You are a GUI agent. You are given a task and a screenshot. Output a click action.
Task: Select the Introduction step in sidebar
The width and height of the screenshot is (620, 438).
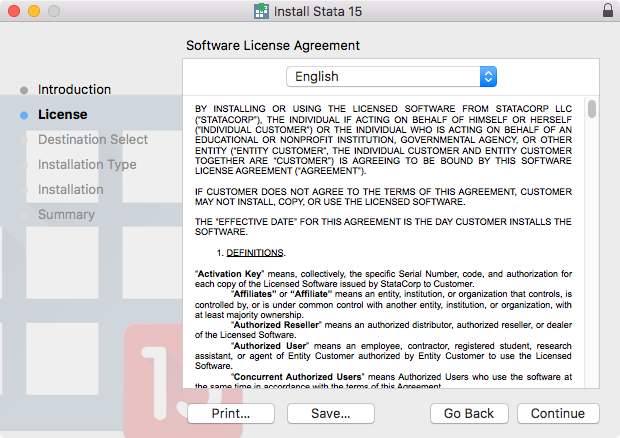pos(74,90)
